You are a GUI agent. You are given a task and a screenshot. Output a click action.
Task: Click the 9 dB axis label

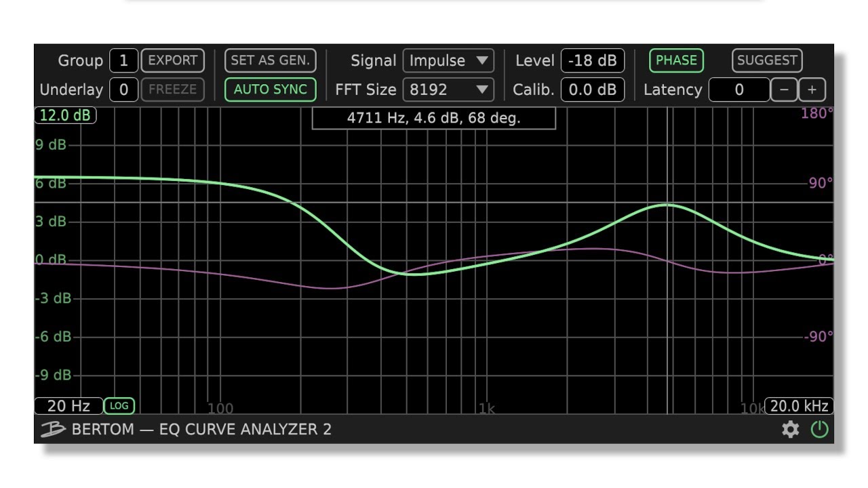(x=51, y=144)
